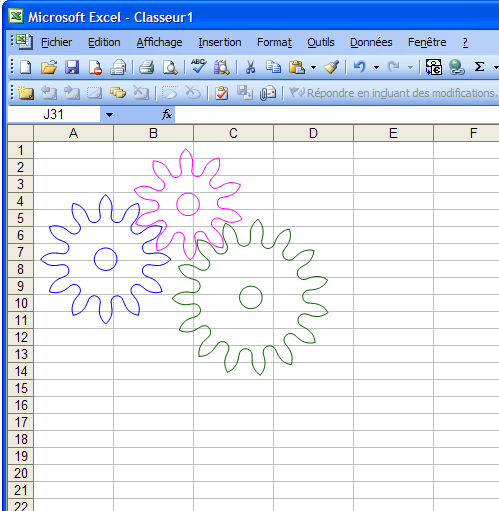Open the Données menu
Screen dimensions: 499x511
coord(371,42)
